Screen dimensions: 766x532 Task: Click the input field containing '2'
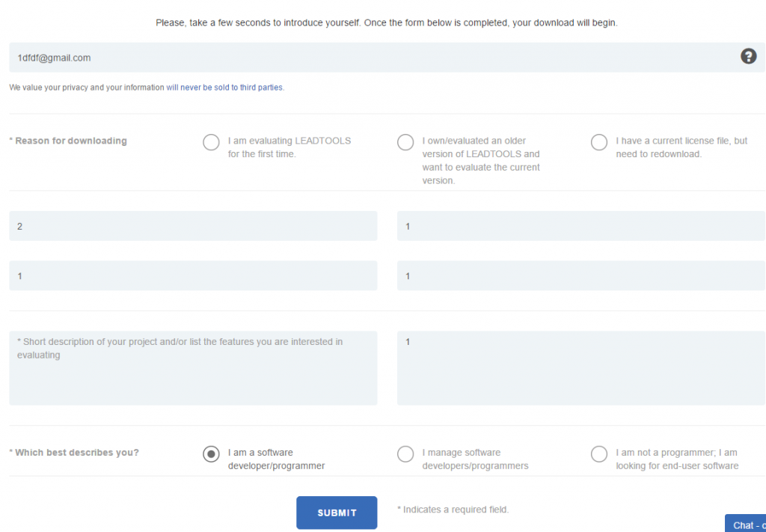pyautogui.click(x=193, y=226)
